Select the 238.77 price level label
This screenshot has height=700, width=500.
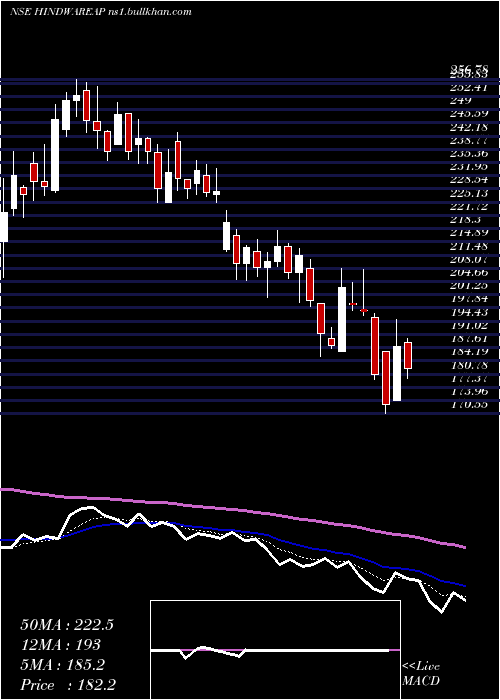pos(468,140)
